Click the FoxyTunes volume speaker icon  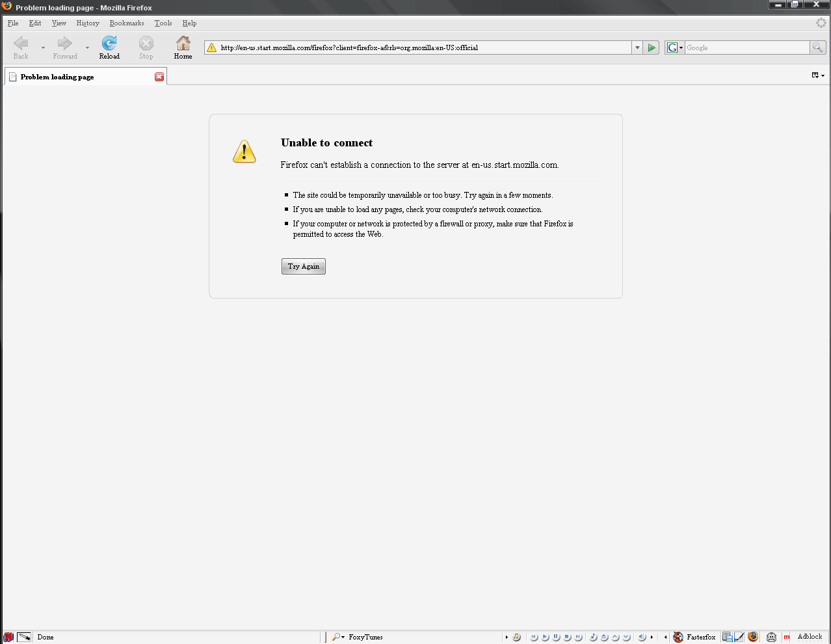(641, 637)
